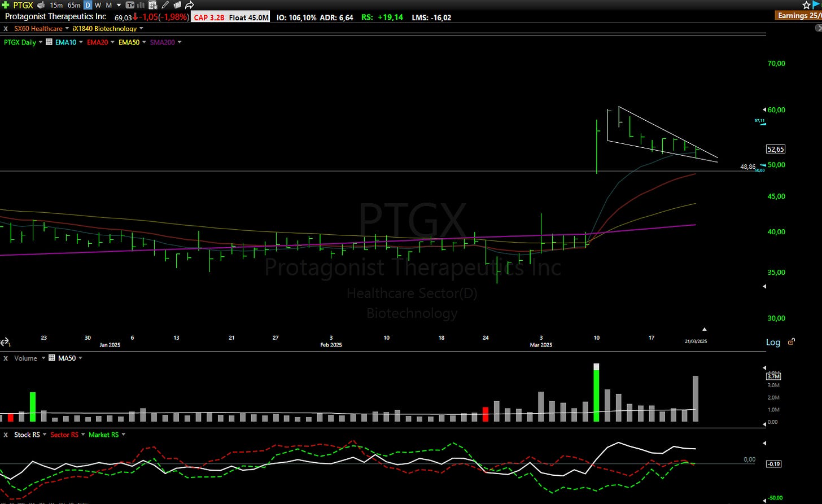Click the lock icon near Log
The height and width of the screenshot is (504, 822).
coord(792,341)
